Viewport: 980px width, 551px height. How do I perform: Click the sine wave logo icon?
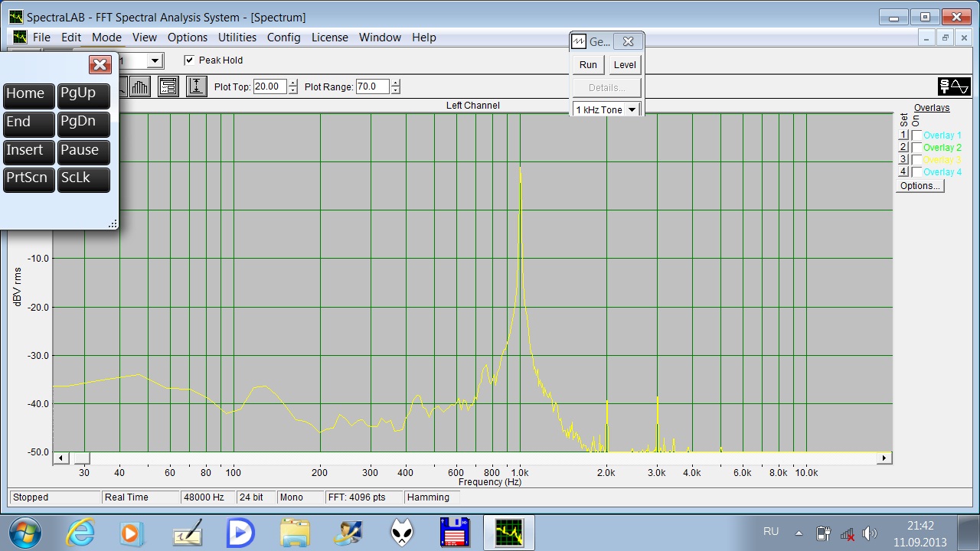click(954, 86)
